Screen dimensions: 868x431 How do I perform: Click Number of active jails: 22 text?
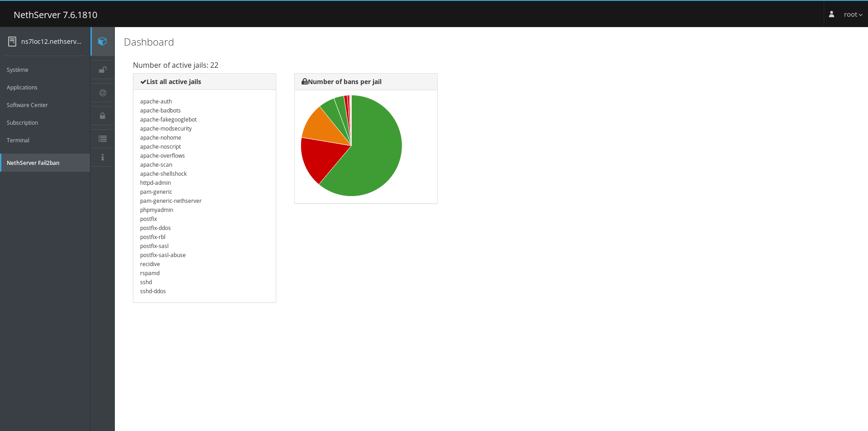click(175, 65)
